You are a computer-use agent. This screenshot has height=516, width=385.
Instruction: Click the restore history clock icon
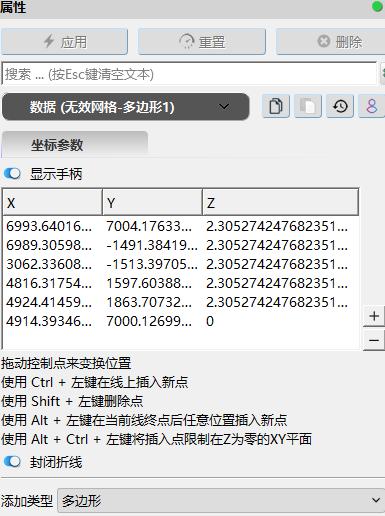pos(340,106)
